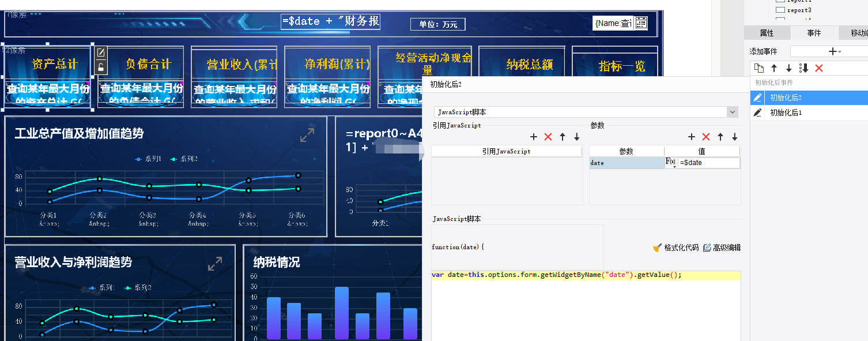Select the 资产总计 indicator block
Viewport: 868px width, 341px height.
[x=48, y=77]
